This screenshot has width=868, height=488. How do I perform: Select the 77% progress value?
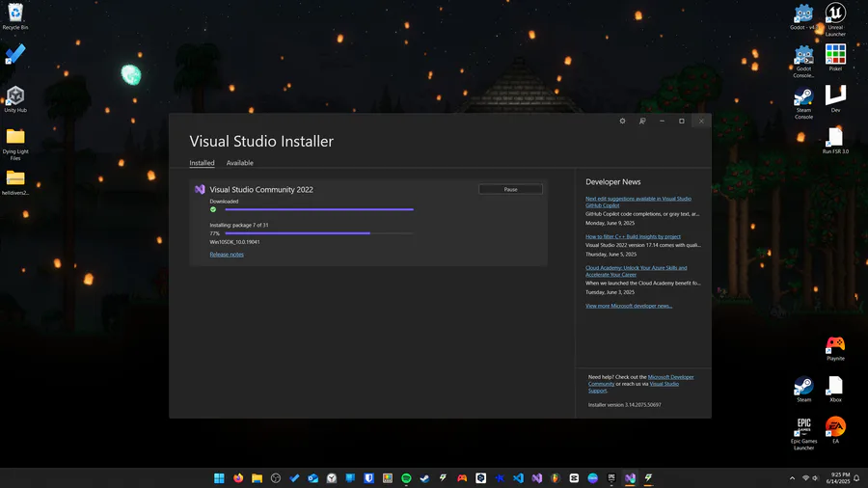point(214,233)
